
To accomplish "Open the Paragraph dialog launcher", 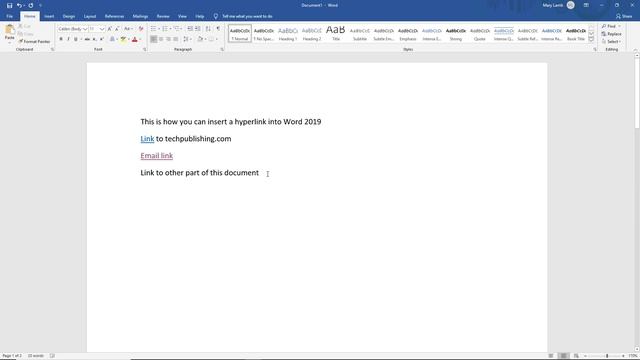I will pyautogui.click(x=222, y=49).
